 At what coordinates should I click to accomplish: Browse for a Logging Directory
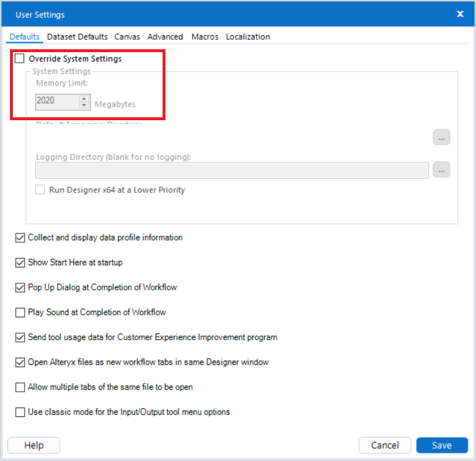(441, 170)
